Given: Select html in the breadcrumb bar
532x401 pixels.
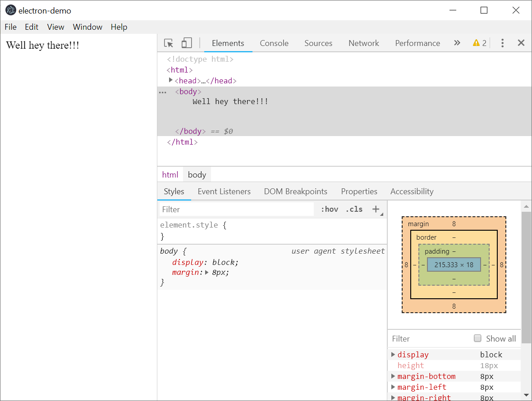Looking at the screenshot, I should tap(170, 174).
